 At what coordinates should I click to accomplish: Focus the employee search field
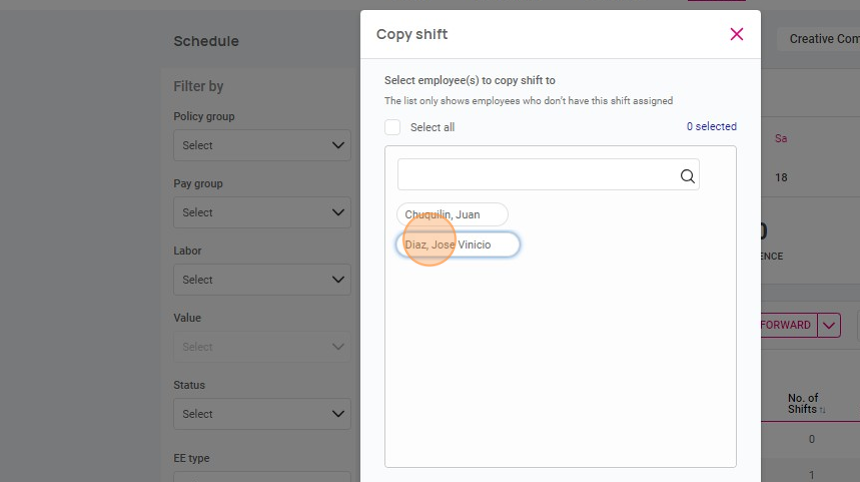[x=538, y=176]
